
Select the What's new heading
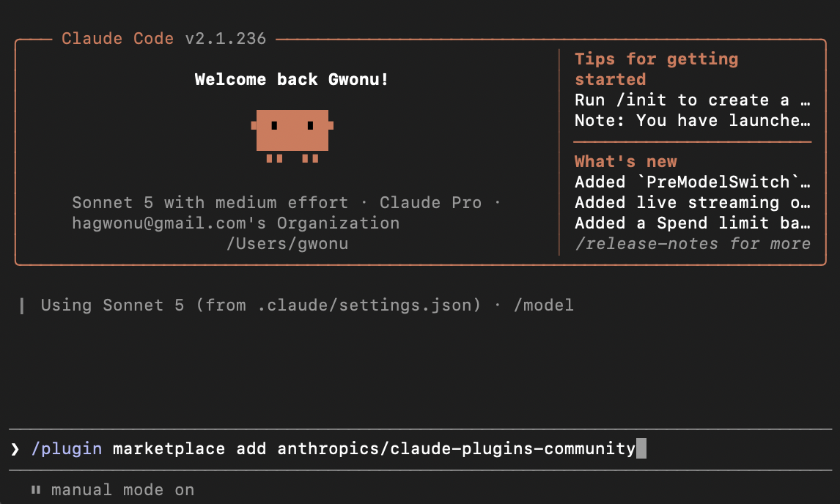click(x=626, y=162)
